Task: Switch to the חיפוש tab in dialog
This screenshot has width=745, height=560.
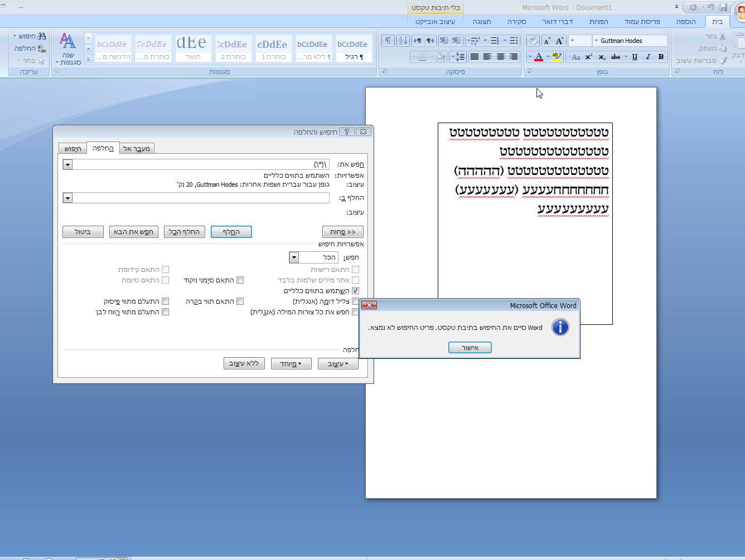Action: tap(72, 149)
